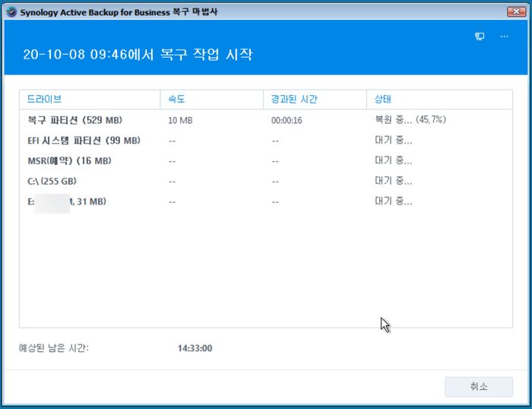Select the MSR(예약) (16 MB) row
Image resolution: width=532 pixels, height=409 pixels.
click(266, 161)
